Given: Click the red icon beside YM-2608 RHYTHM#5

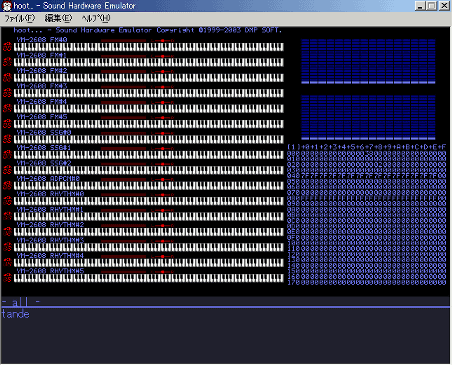Looking at the screenshot, I should 7,278.
